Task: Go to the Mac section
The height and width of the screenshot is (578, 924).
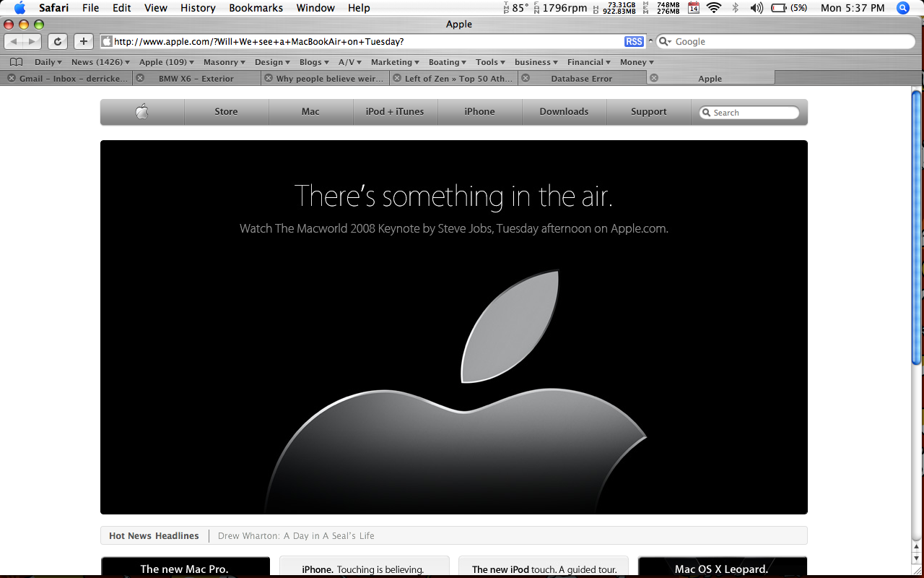Action: pyautogui.click(x=310, y=111)
